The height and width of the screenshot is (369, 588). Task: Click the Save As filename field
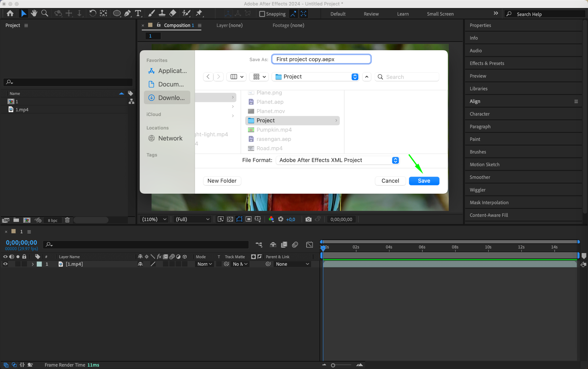(321, 59)
